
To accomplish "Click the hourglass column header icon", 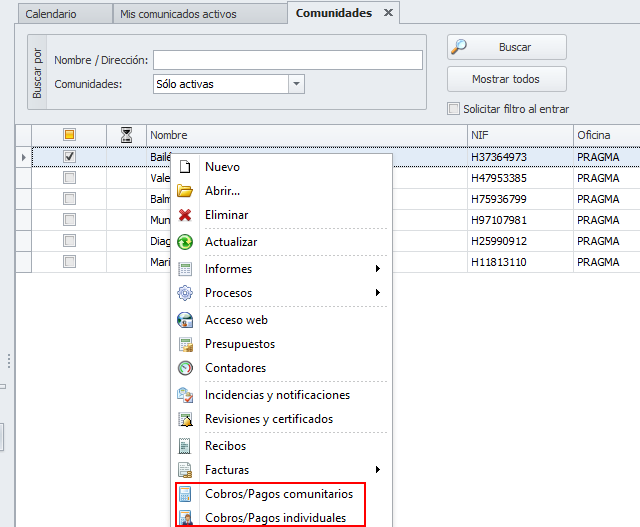I will [127, 135].
